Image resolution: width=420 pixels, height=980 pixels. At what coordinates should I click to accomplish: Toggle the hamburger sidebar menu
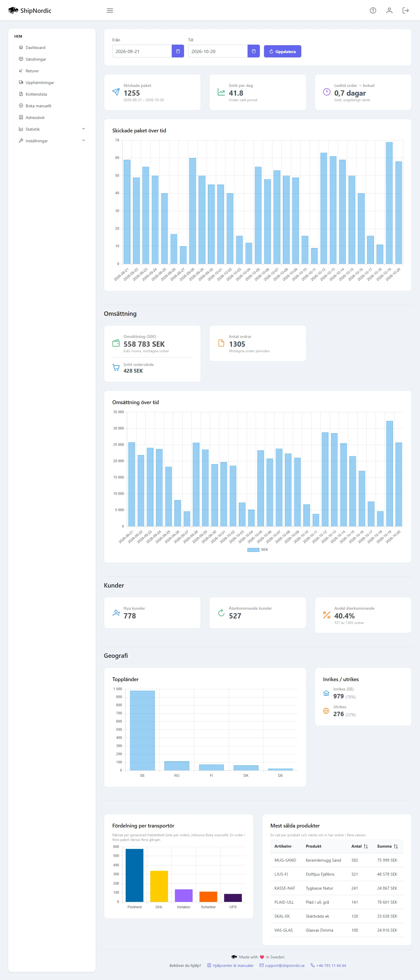(110, 11)
